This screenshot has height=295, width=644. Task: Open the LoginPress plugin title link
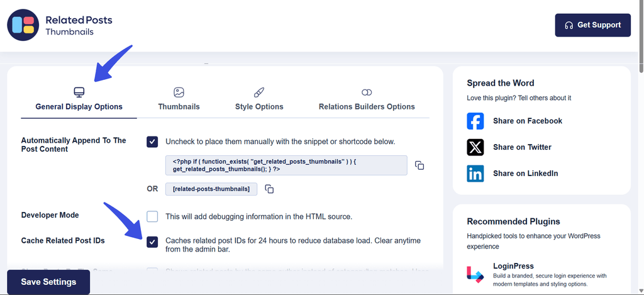513,266
